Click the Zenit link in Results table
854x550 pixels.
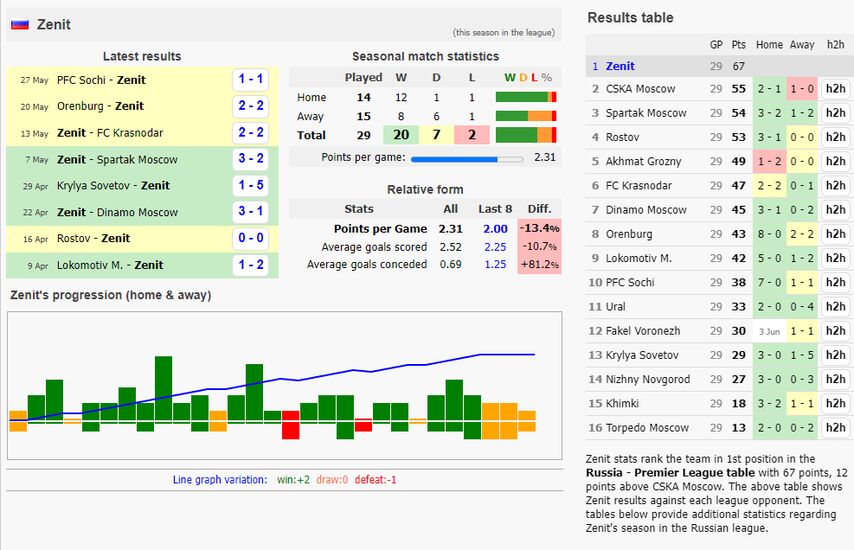(620, 66)
